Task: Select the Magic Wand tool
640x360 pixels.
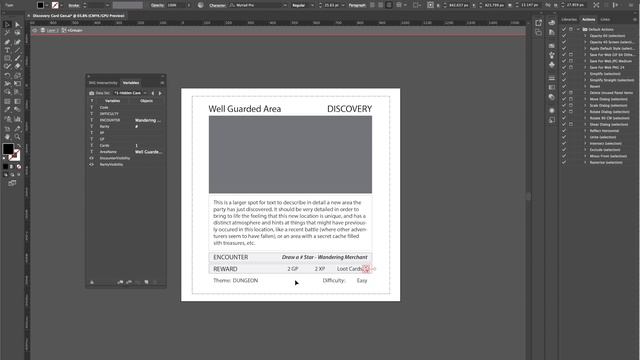Action: [7, 33]
